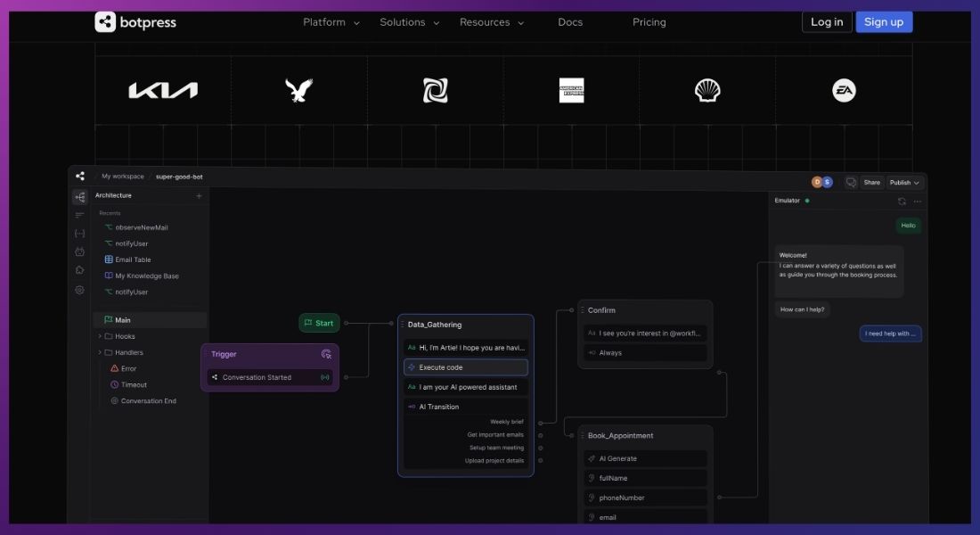Click the 'I need help with ...' message
This screenshot has height=535, width=980.
coord(890,334)
